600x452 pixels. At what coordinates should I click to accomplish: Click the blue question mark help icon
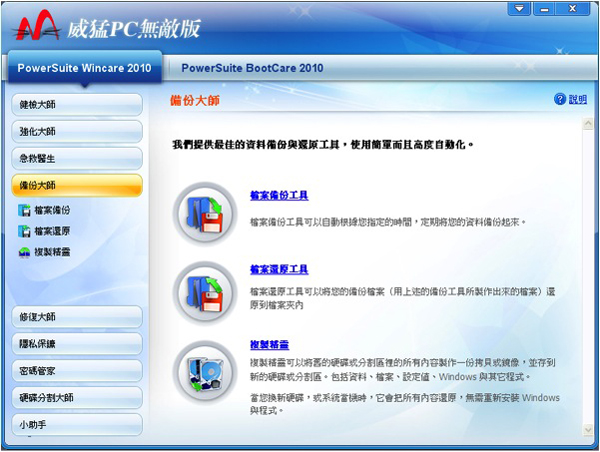coord(559,99)
